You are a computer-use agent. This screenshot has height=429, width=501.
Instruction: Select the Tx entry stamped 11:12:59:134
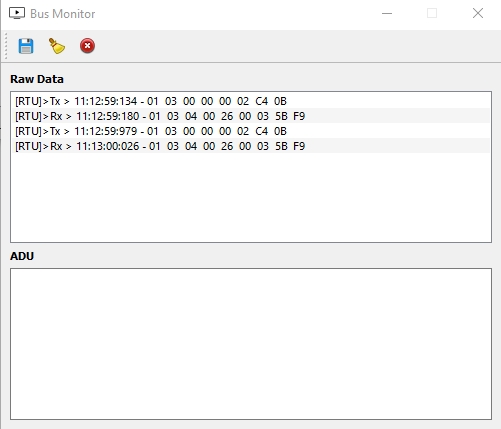pyautogui.click(x=251, y=101)
